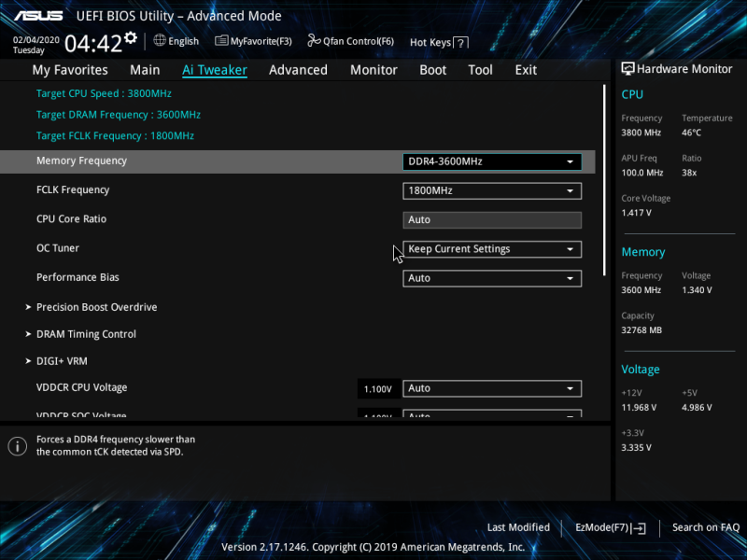The image size is (747, 560).
Task: Click CPU temperature 46°C value
Action: (691, 133)
